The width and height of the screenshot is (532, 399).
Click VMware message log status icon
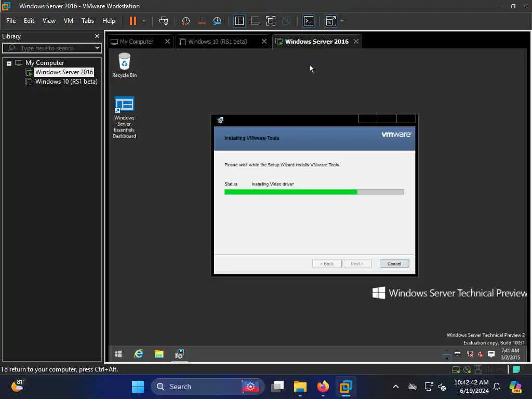coord(516,369)
